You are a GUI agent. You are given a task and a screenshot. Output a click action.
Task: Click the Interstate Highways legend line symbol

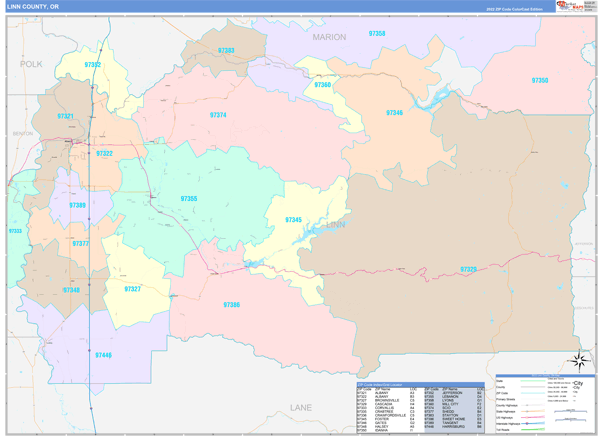pos(533,423)
